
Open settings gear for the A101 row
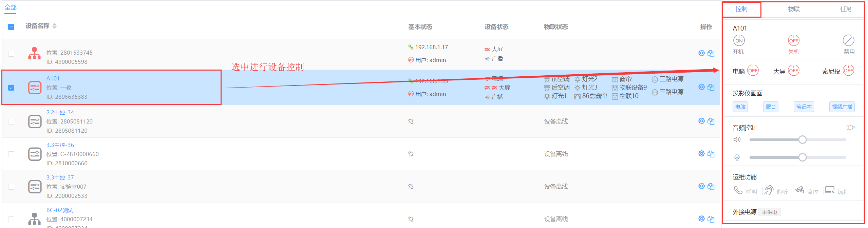click(701, 87)
